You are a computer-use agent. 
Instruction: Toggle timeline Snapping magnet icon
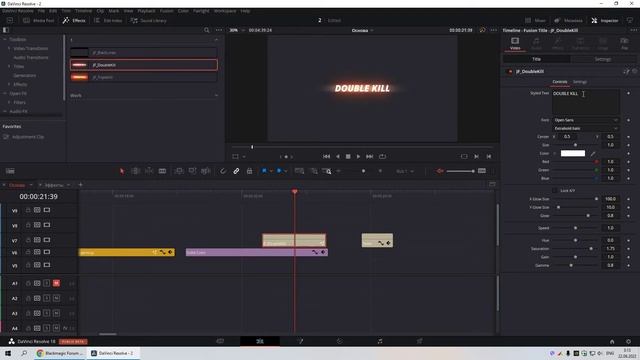click(x=223, y=171)
